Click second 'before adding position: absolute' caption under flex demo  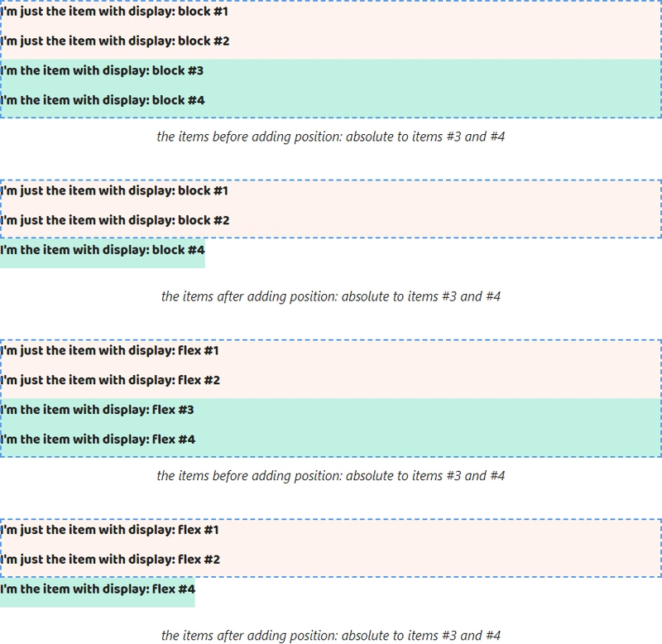click(x=330, y=475)
